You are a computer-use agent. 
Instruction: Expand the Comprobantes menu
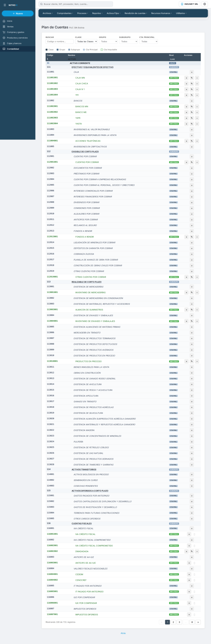click(65, 13)
